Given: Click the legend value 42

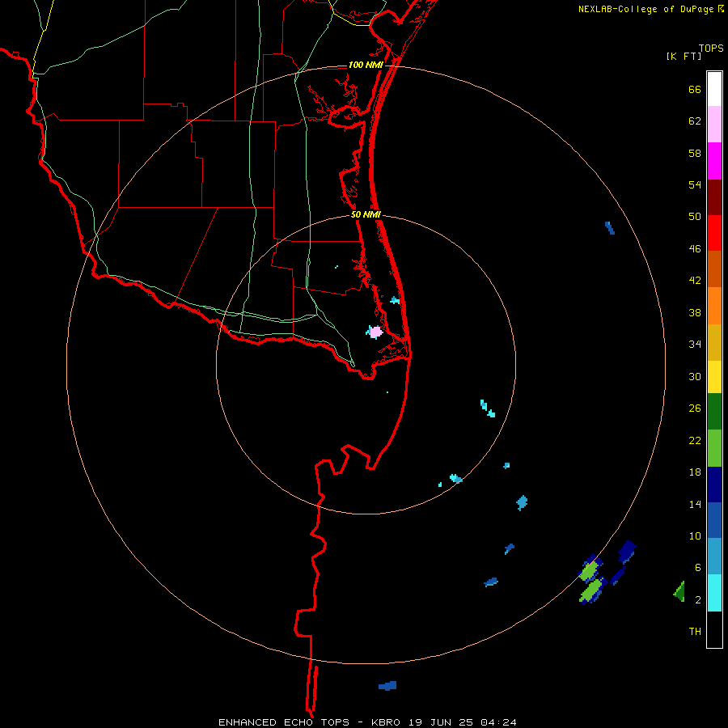Looking at the screenshot, I should pos(695,281).
